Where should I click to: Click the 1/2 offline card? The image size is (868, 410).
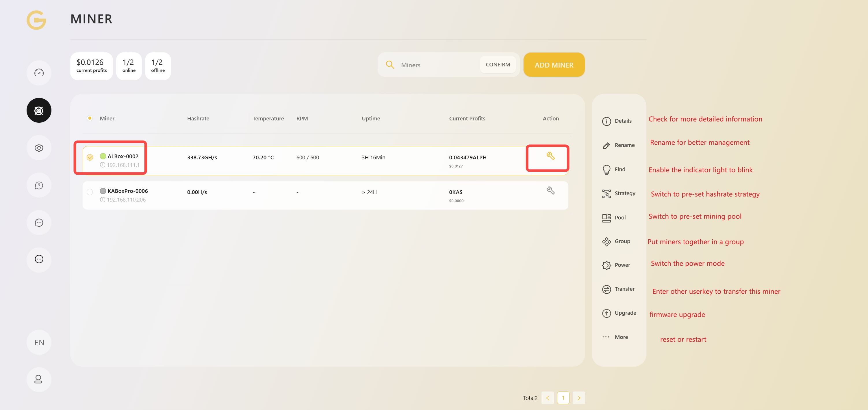(x=158, y=66)
